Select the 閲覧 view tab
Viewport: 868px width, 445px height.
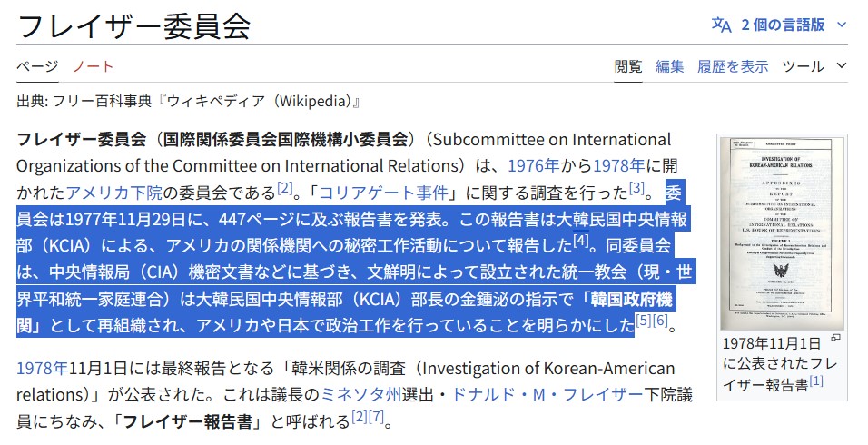(628, 66)
